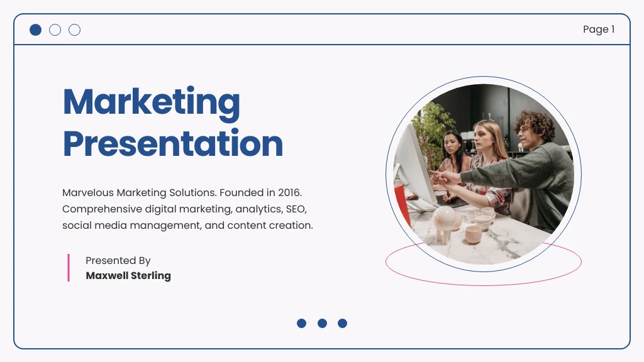Click the first pagination dot below the slide
Image resolution: width=644 pixels, height=362 pixels.
click(302, 323)
